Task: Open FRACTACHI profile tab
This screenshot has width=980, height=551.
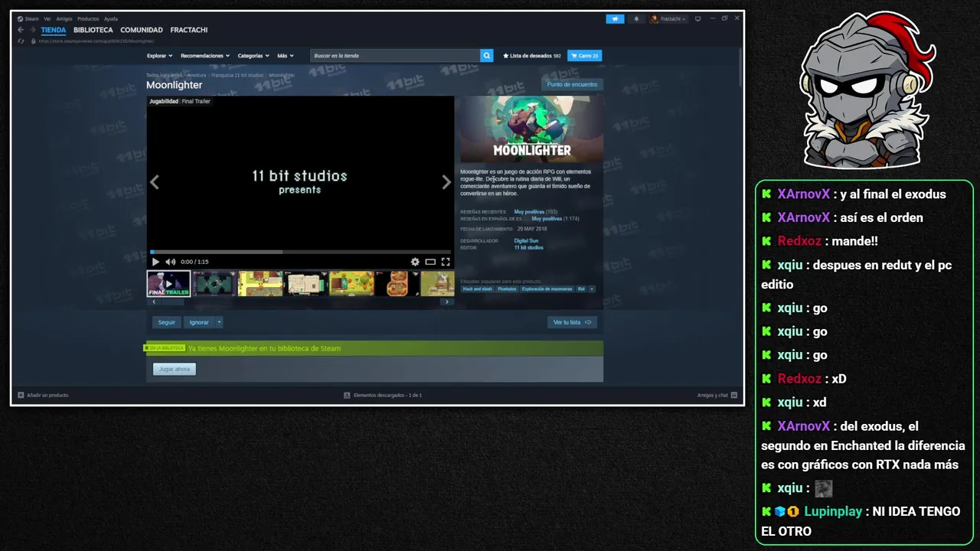Action: [x=189, y=30]
